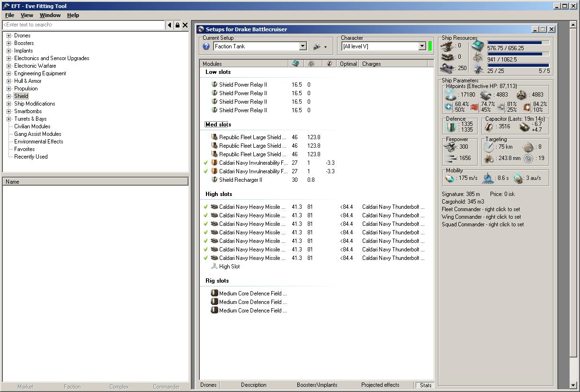Expand the Shield tree node
580x392 pixels.
[x=9, y=96]
